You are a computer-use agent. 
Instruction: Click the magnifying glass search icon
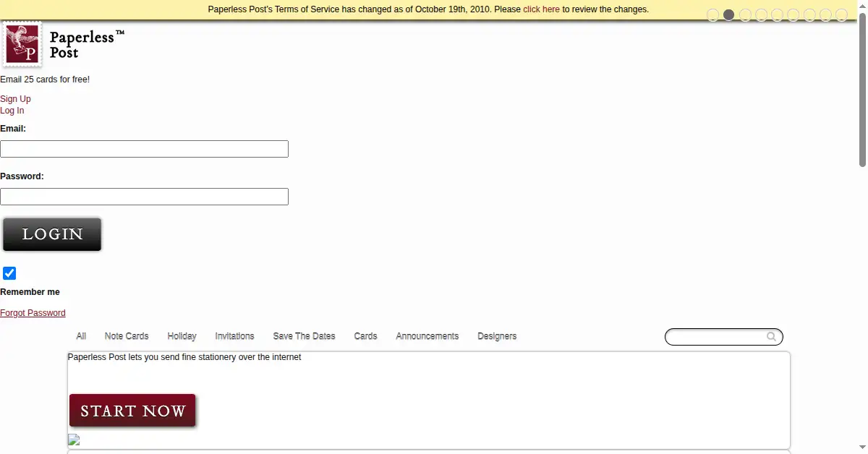click(x=772, y=337)
